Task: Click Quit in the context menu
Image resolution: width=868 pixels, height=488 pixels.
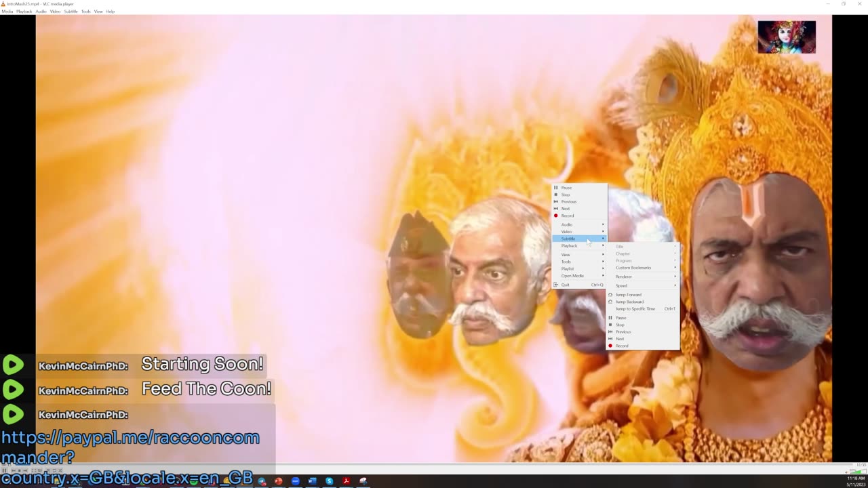Action: pos(579,285)
